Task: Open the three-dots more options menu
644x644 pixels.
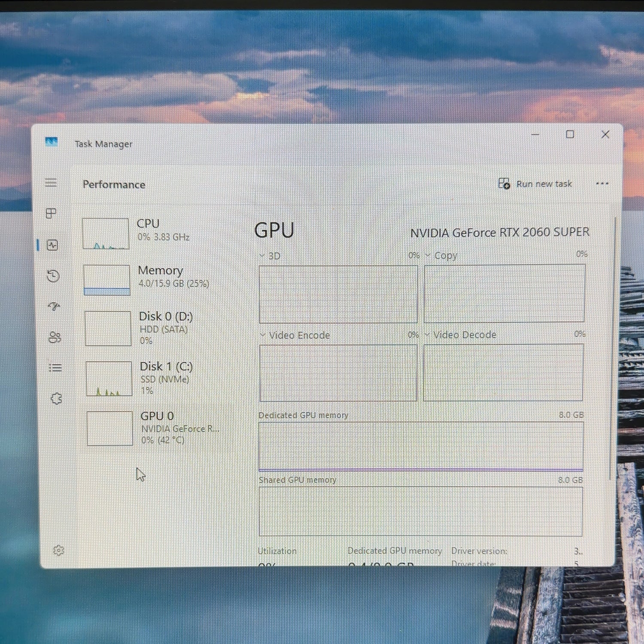Action: [602, 184]
